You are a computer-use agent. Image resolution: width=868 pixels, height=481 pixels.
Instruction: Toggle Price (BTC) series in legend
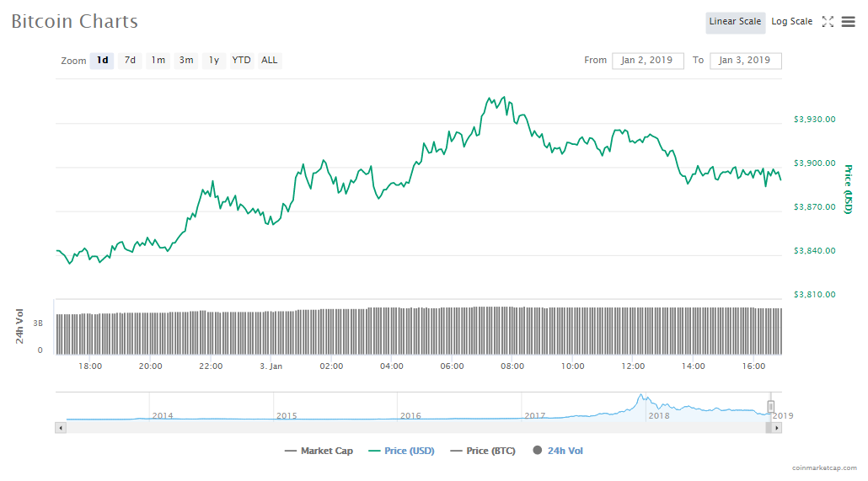pyautogui.click(x=482, y=451)
